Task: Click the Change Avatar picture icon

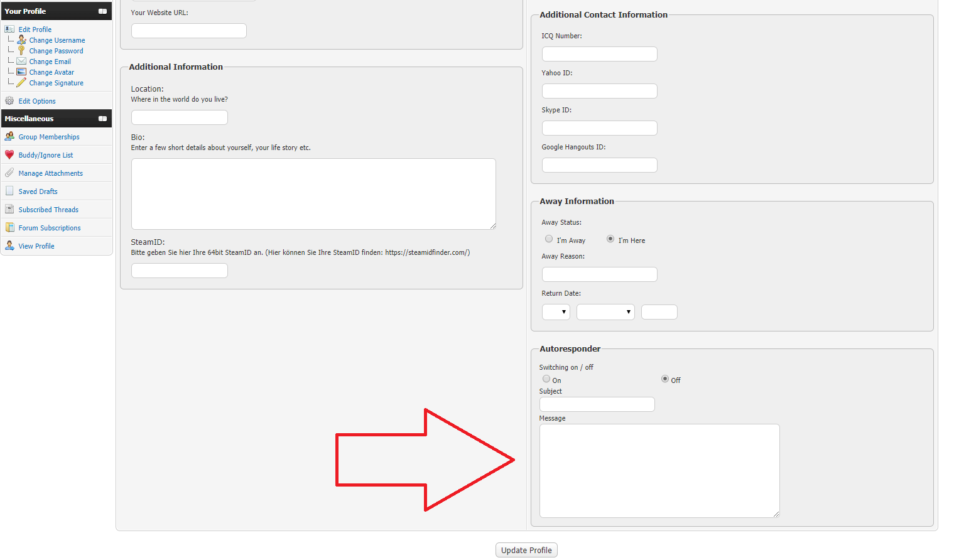Action: (x=21, y=72)
